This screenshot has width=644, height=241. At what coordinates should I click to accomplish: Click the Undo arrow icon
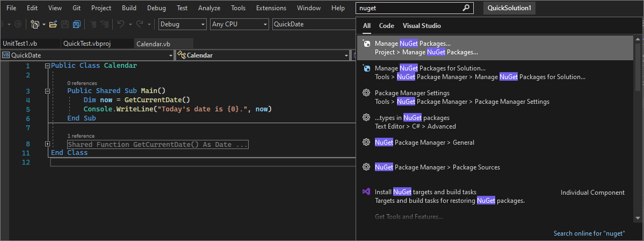click(121, 24)
